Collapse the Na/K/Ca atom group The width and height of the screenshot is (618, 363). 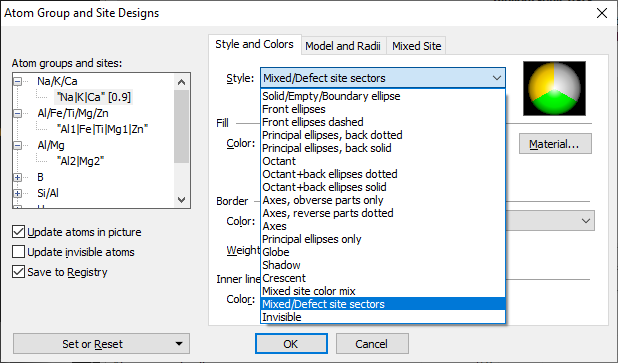(x=18, y=82)
